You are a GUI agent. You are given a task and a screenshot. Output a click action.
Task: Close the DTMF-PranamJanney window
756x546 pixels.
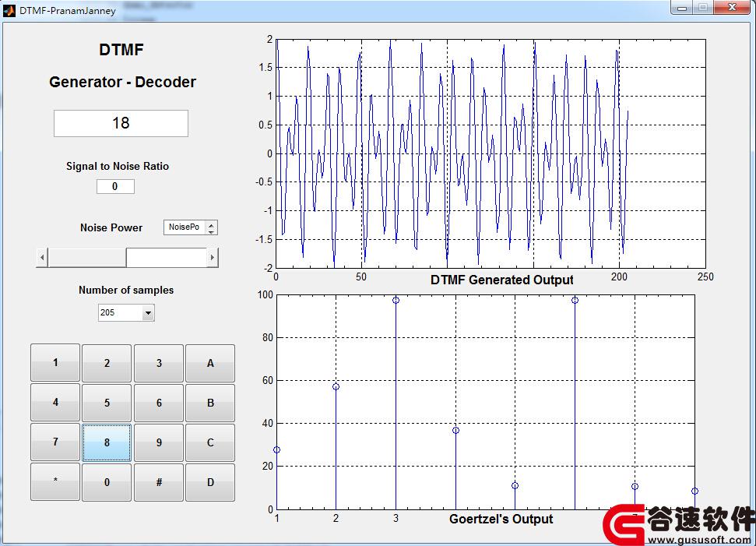click(732, 8)
